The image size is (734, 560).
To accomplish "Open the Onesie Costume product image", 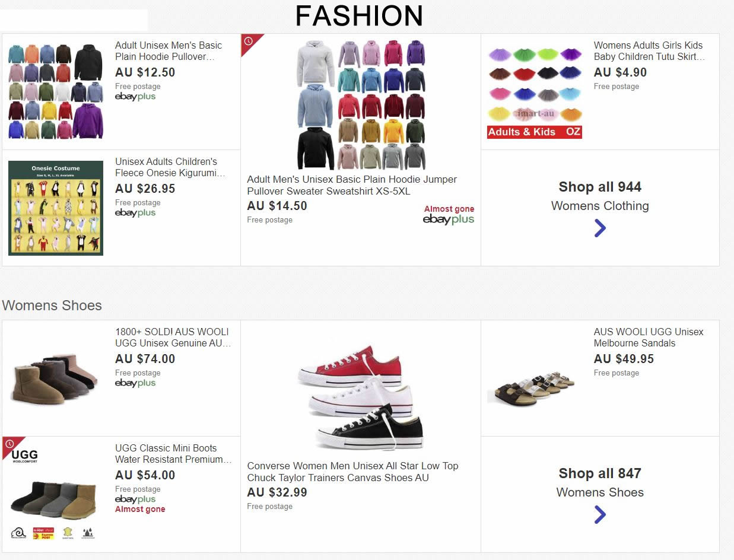I will 56,208.
